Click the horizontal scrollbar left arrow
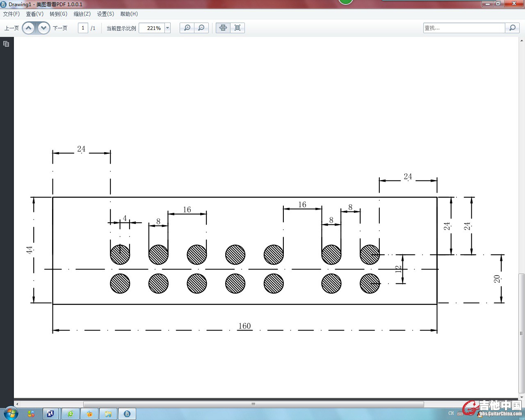525x420 pixels. pyautogui.click(x=17, y=404)
